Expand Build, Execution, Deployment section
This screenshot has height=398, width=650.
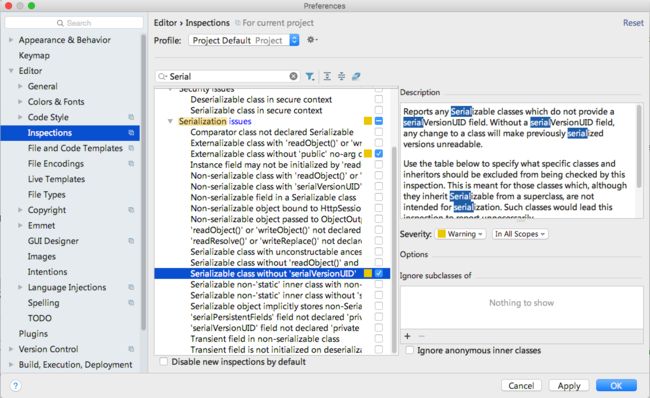pos(11,364)
